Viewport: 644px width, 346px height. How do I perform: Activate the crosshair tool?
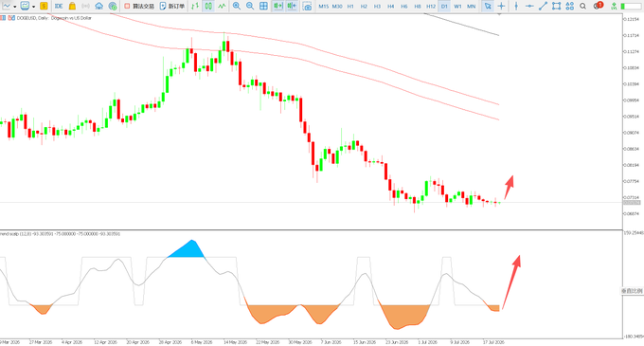pos(501,6)
